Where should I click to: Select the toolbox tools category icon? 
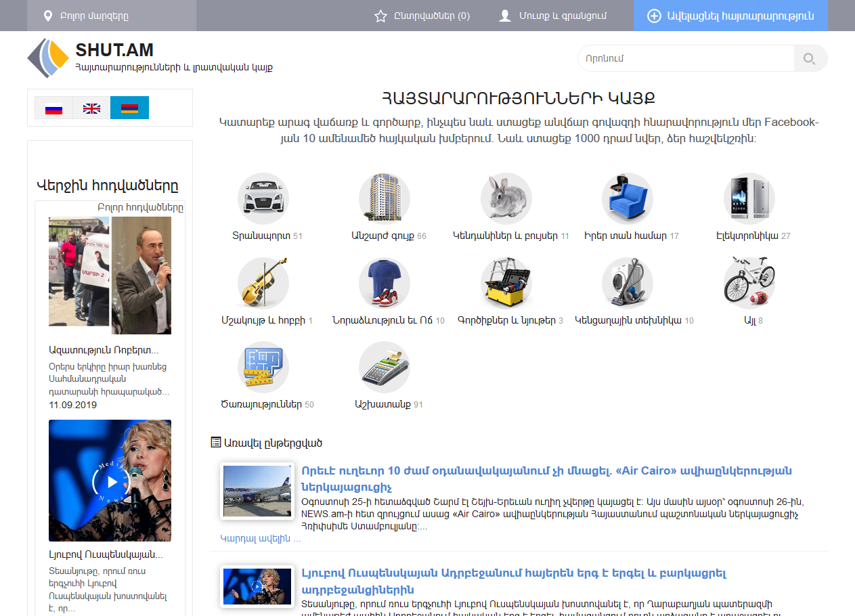[506, 282]
